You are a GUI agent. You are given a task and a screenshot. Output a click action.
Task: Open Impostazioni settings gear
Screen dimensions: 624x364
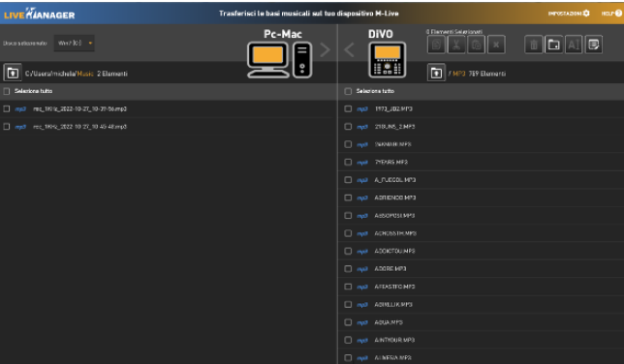click(586, 14)
